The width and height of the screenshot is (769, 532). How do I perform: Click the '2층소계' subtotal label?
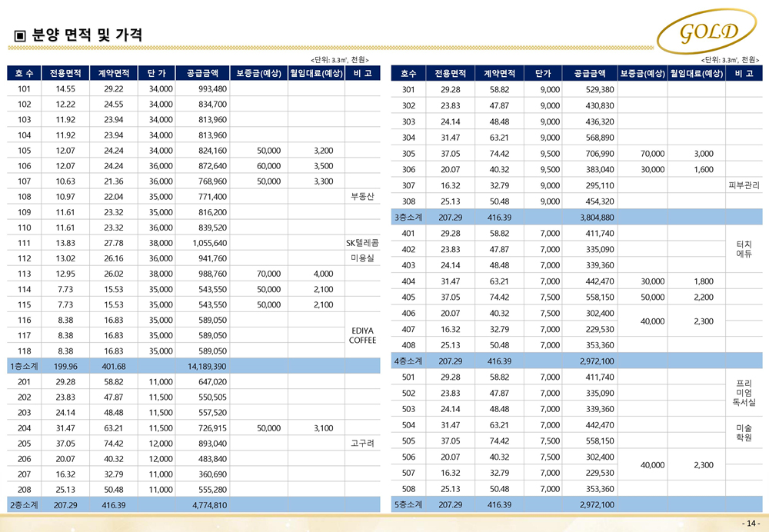24,504
